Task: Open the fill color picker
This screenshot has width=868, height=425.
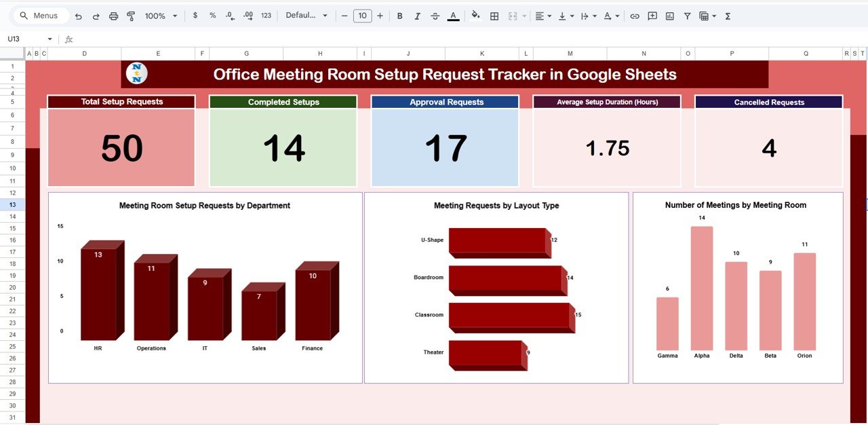Action: [x=475, y=15]
